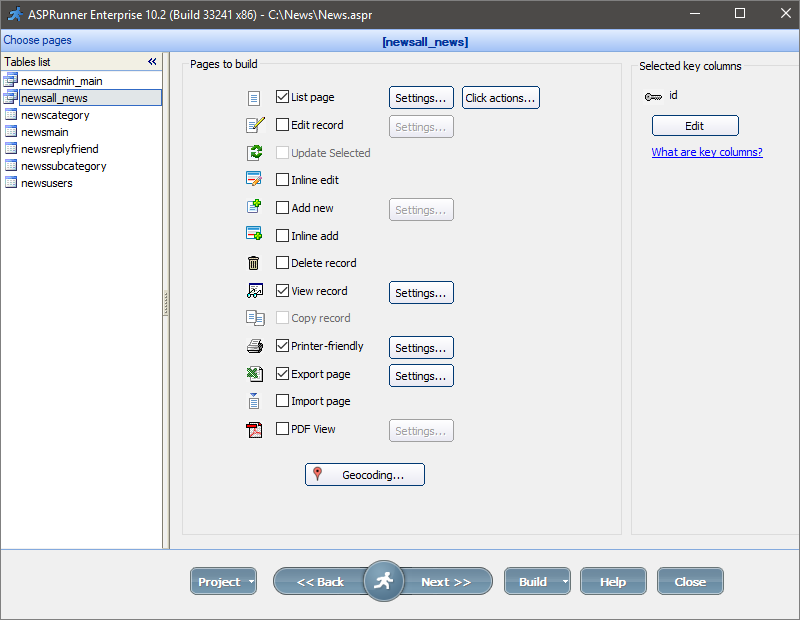Disable the View record checkbox
The image size is (800, 620).
(x=282, y=290)
